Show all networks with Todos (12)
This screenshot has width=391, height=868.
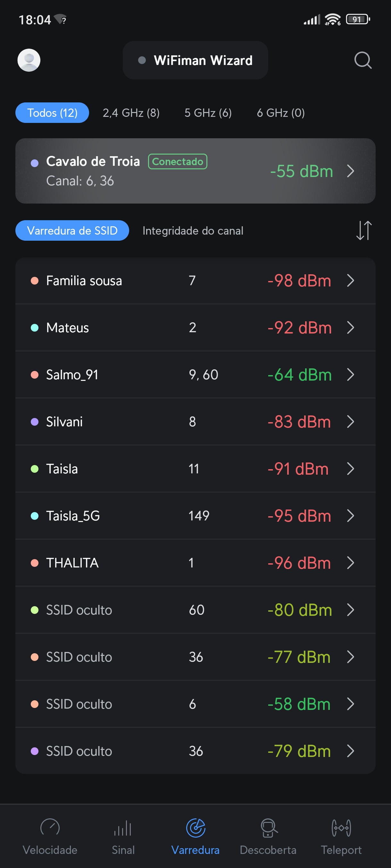click(x=52, y=113)
